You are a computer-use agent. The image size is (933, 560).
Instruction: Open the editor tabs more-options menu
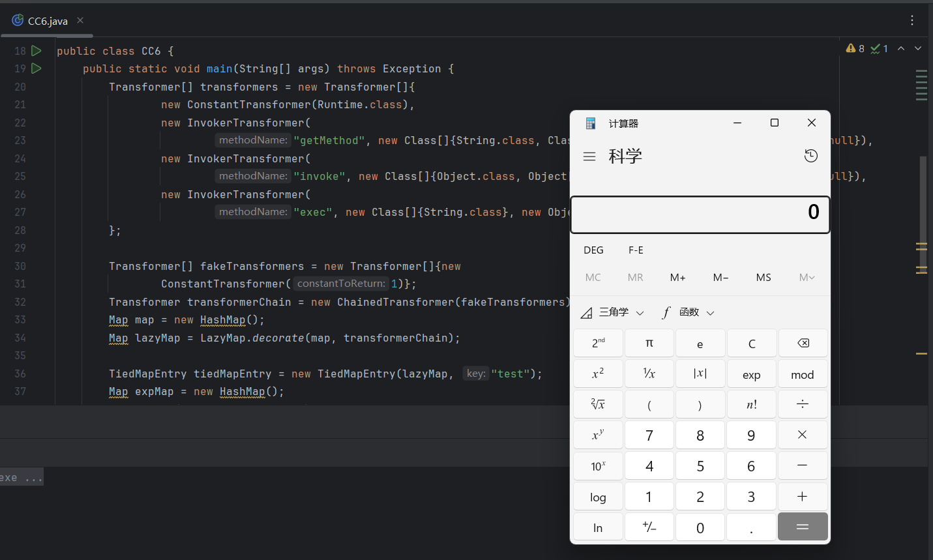912,20
